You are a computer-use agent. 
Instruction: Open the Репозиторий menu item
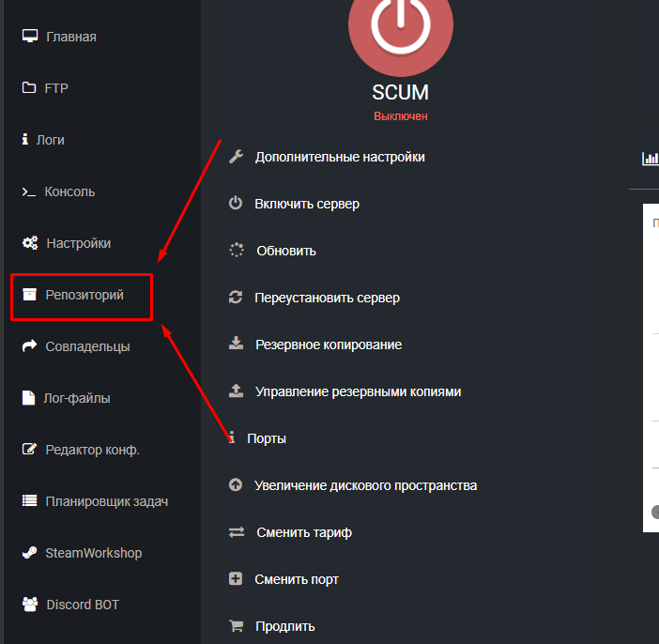pyautogui.click(x=82, y=298)
